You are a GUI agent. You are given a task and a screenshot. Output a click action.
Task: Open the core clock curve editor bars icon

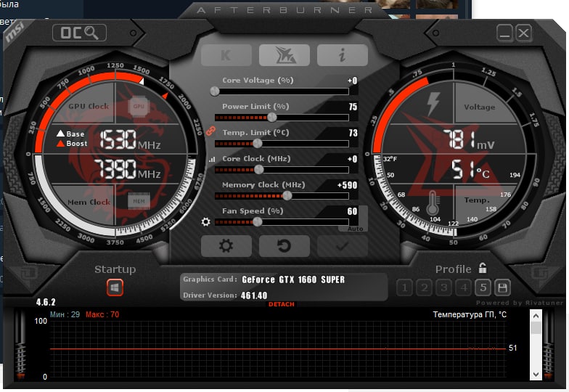click(212, 160)
